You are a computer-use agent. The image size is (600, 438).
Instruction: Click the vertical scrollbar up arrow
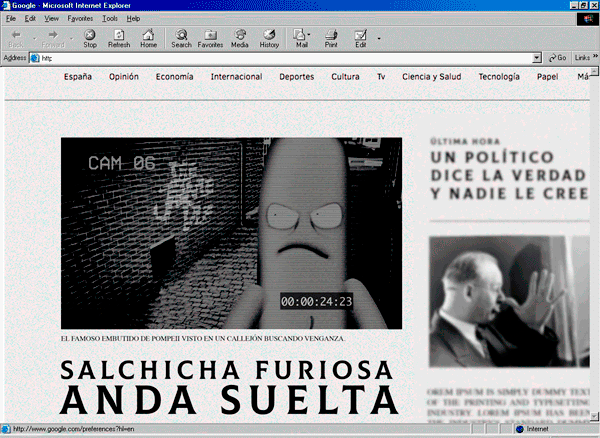(594, 71)
